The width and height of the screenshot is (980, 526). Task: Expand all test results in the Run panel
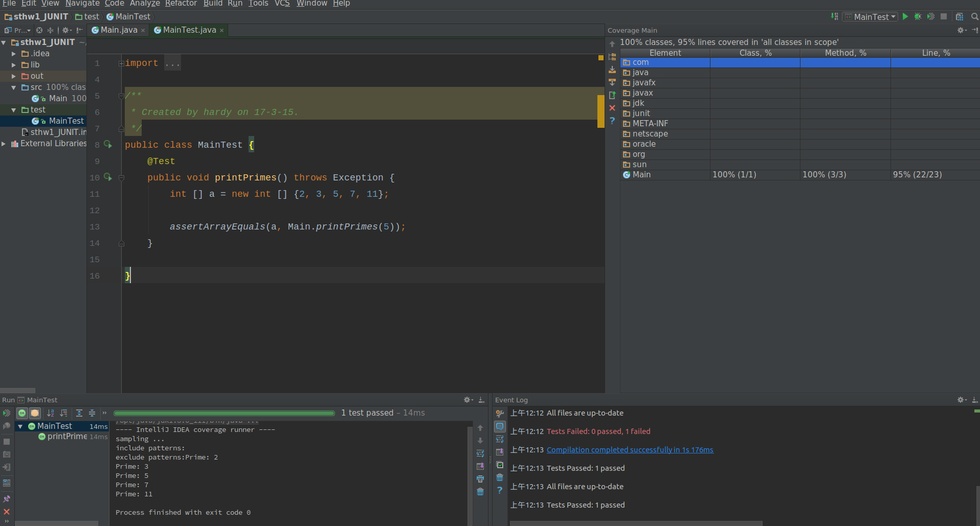(x=79, y=413)
